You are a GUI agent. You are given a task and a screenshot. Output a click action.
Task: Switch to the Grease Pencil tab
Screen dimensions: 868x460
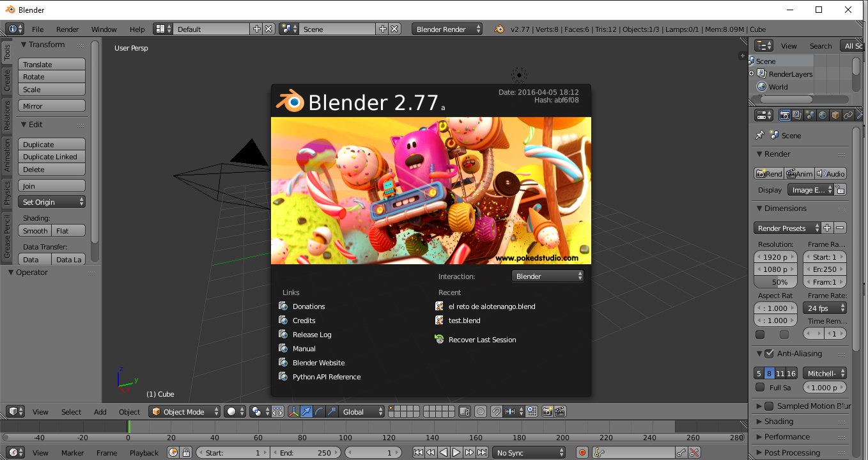(x=7, y=237)
